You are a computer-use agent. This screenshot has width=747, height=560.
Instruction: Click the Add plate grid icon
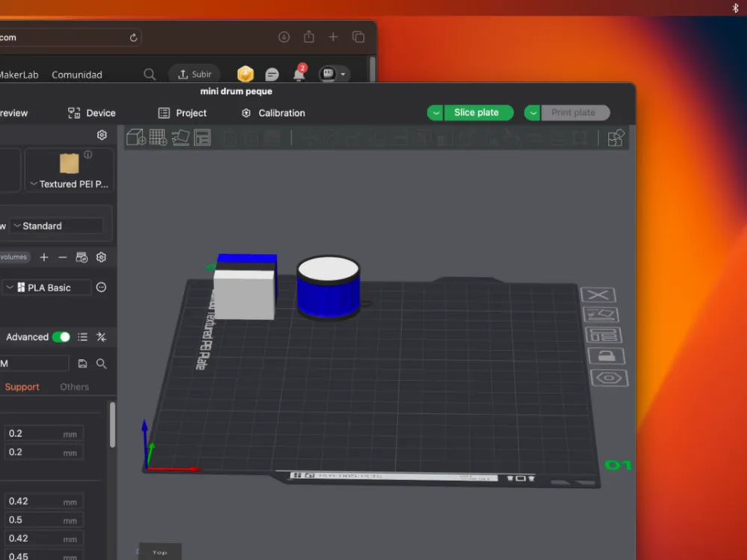click(158, 137)
